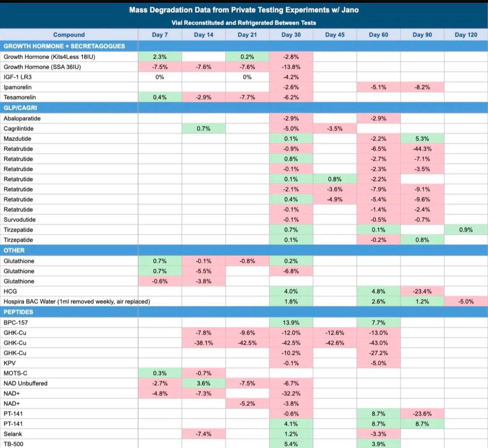Click the 4.1% PT-141 Day 30 cell

point(291,424)
